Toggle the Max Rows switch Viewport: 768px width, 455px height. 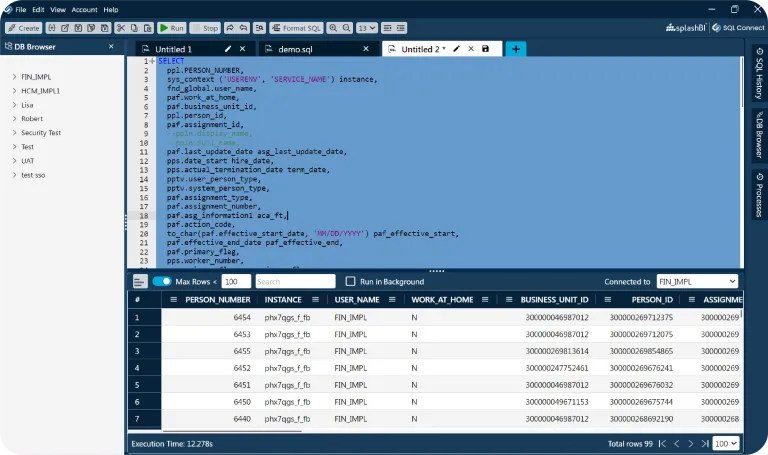coord(162,281)
